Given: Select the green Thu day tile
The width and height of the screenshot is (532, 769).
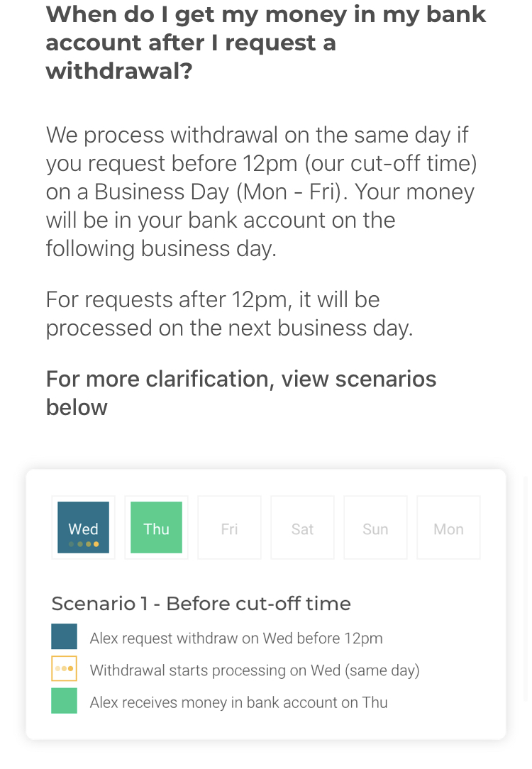Looking at the screenshot, I should click(157, 527).
